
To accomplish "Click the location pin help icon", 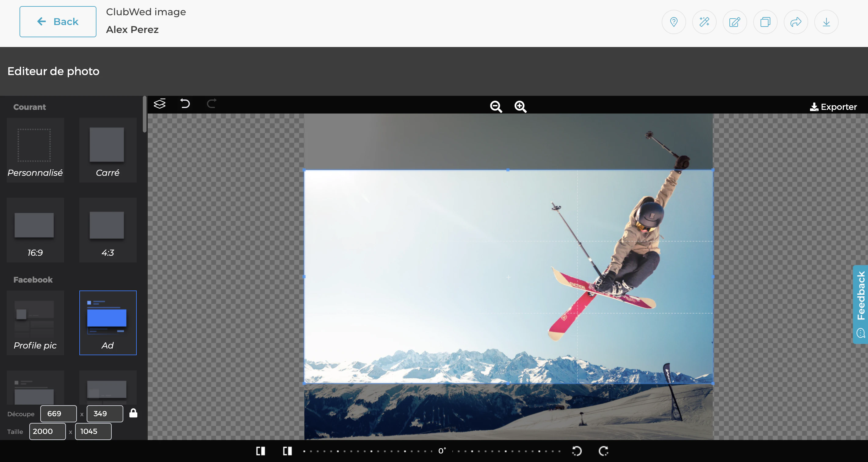I will pos(674,22).
